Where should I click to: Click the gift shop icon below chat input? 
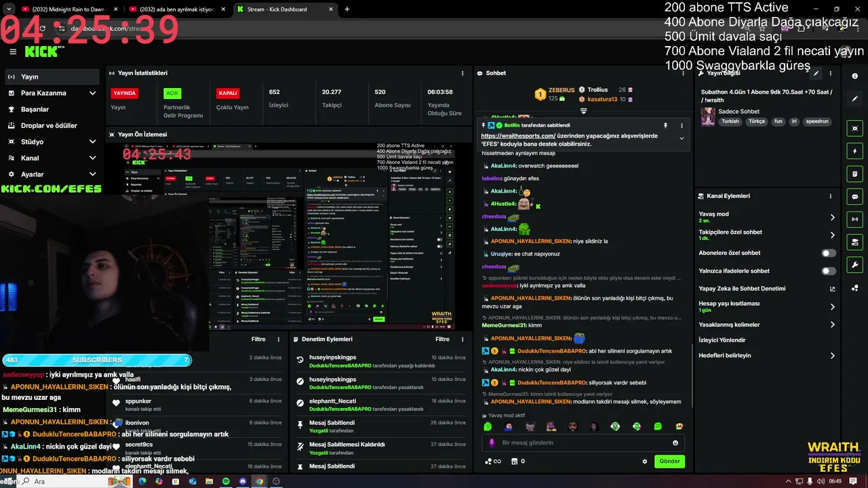pos(514,462)
